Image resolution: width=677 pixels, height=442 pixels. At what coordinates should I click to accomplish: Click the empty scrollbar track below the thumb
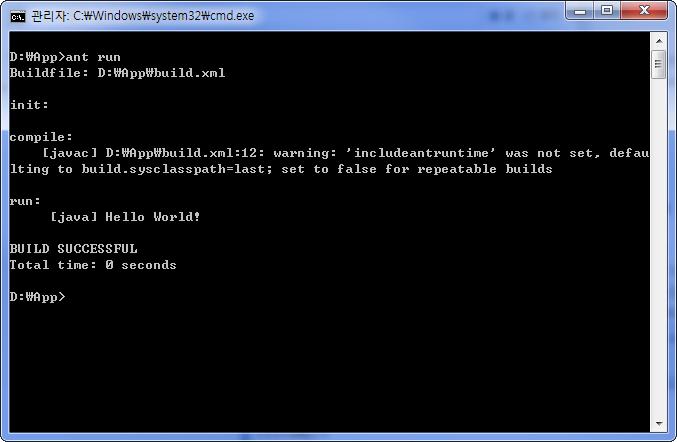[x=659, y=246]
